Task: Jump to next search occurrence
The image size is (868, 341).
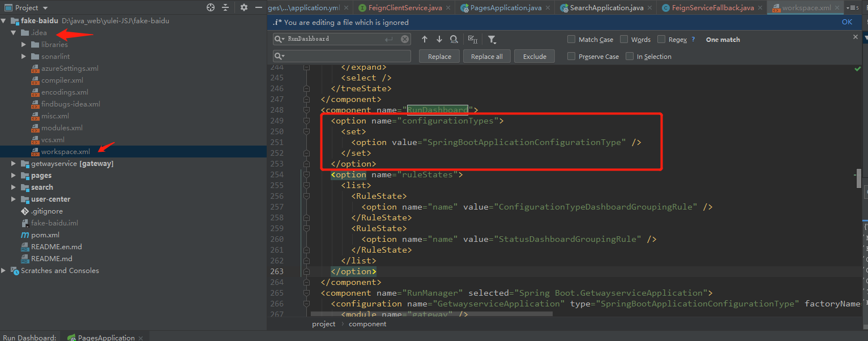Action: 439,39
